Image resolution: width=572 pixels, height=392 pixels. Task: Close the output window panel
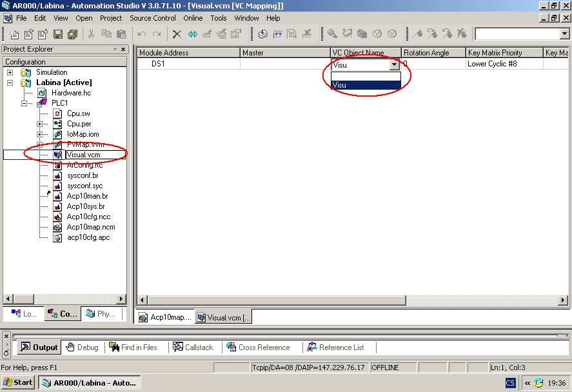click(x=6, y=336)
